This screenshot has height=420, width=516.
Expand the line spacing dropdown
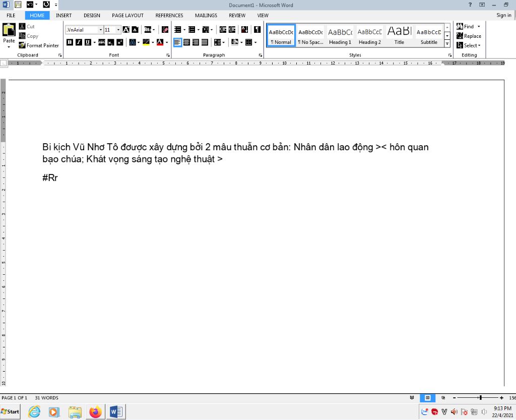point(223,42)
